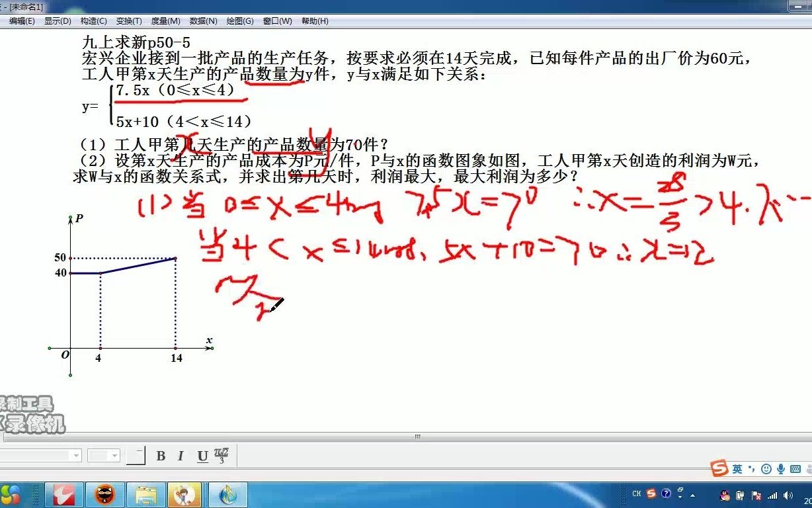The width and height of the screenshot is (812, 508).
Task: Toggle bold formatting with the B button
Action: (x=161, y=456)
